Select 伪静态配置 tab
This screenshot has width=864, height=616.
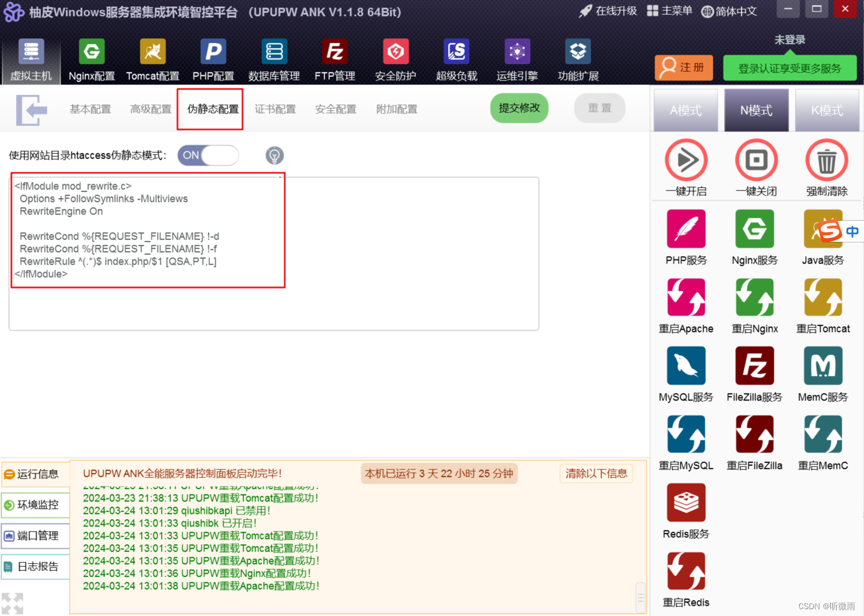tap(213, 109)
